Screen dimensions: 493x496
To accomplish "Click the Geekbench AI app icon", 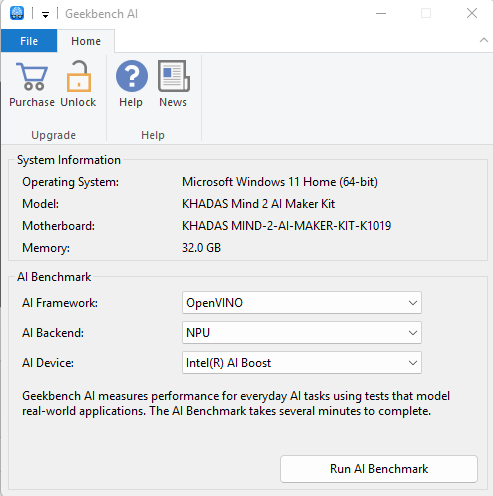I will click(17, 13).
